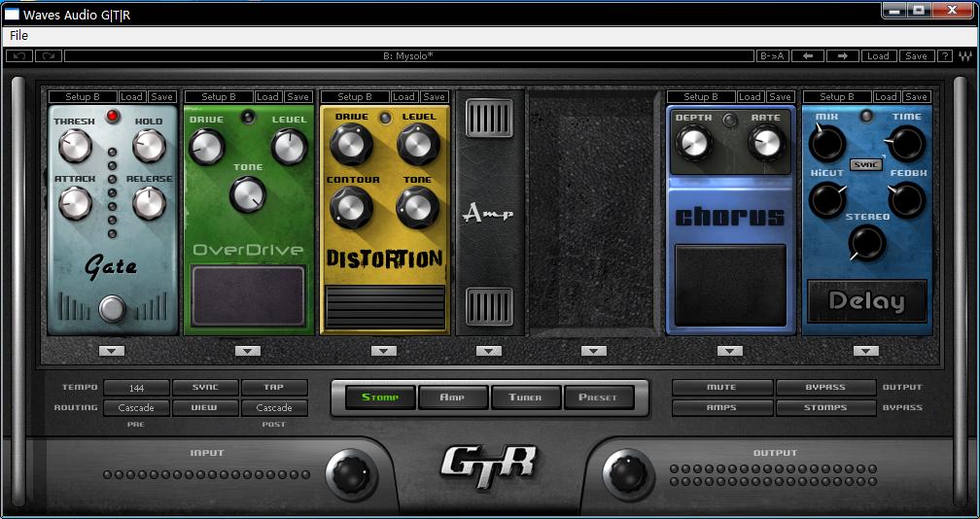Copy setup using B->A button
The height and width of the screenshot is (519, 980).
point(772,56)
